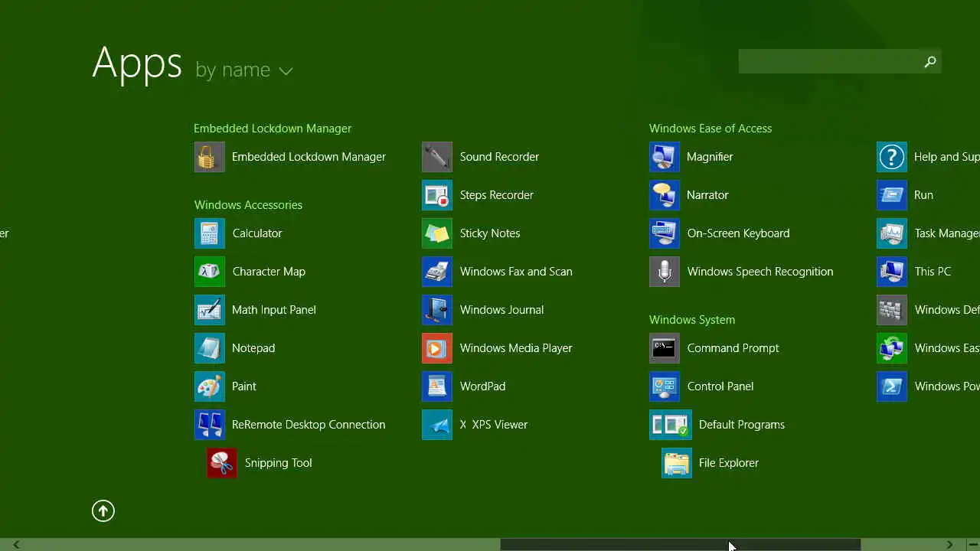This screenshot has height=551, width=980.
Task: Click the "Windows Journal" label
Action: click(501, 310)
